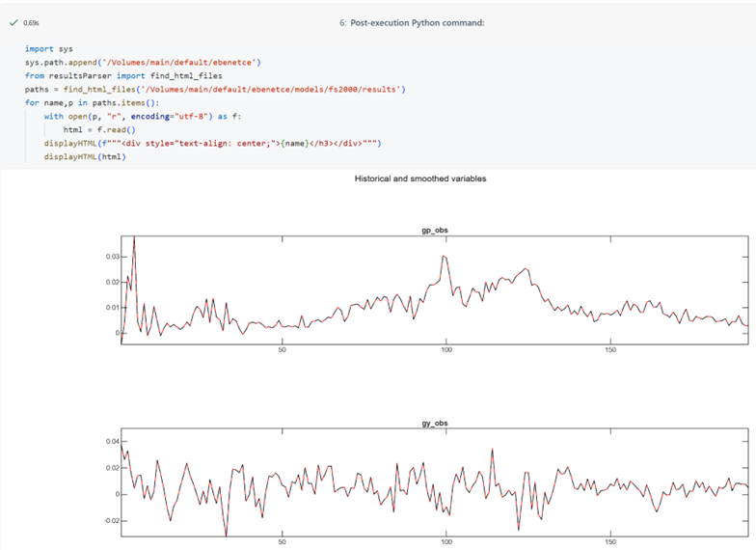Click the 150 x-axis label under gp_obs
756x550 pixels.
click(610, 349)
